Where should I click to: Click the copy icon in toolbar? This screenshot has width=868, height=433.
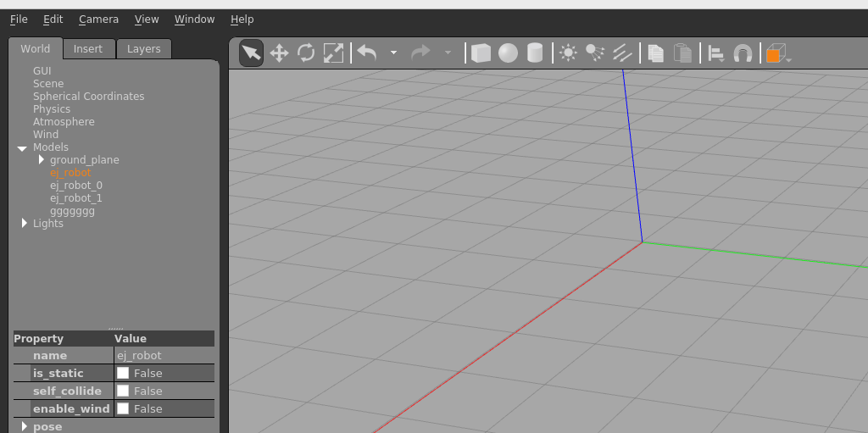click(x=656, y=53)
